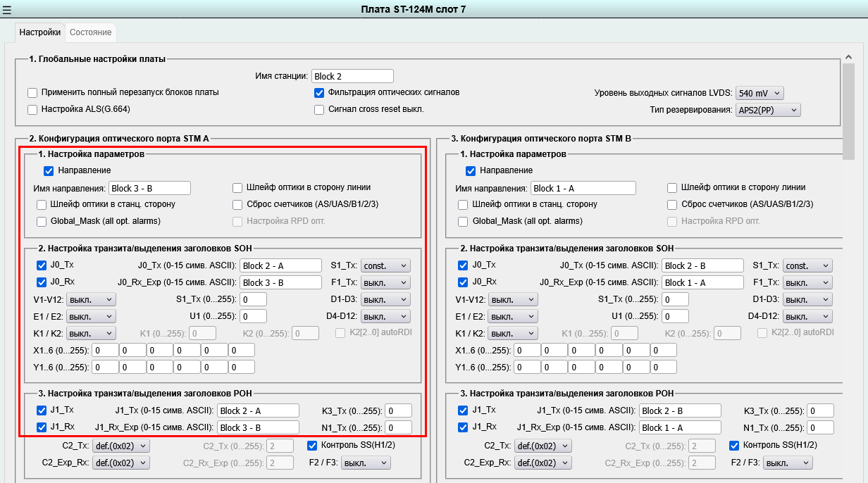The width and height of the screenshot is (868, 483).
Task: Open V1-V12 dropdown in STM A
Action: 91,299
